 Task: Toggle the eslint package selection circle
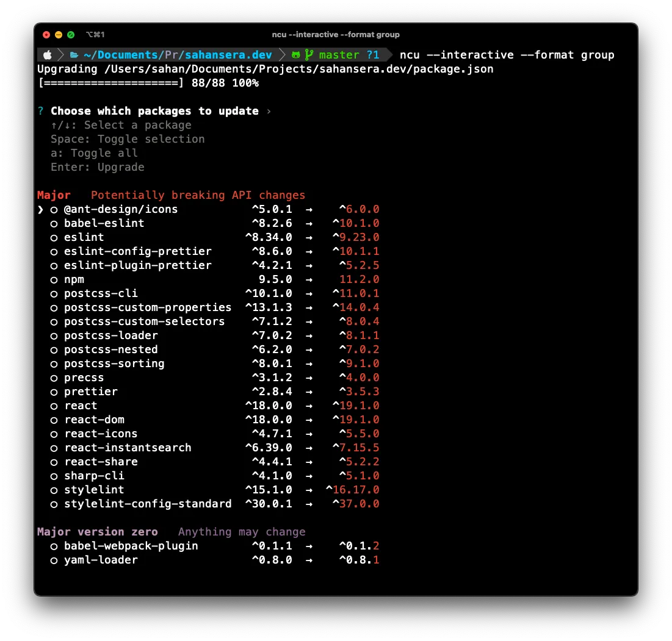(54, 238)
